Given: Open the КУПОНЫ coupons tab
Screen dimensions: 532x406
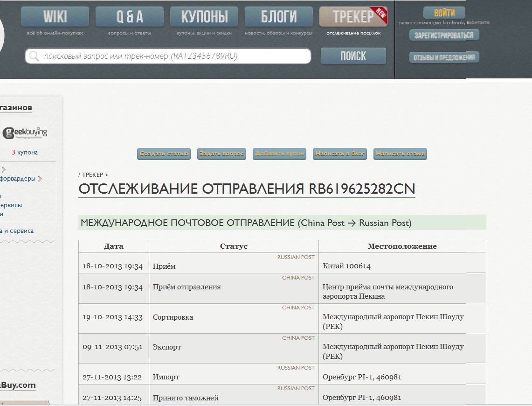Looking at the screenshot, I should (204, 17).
